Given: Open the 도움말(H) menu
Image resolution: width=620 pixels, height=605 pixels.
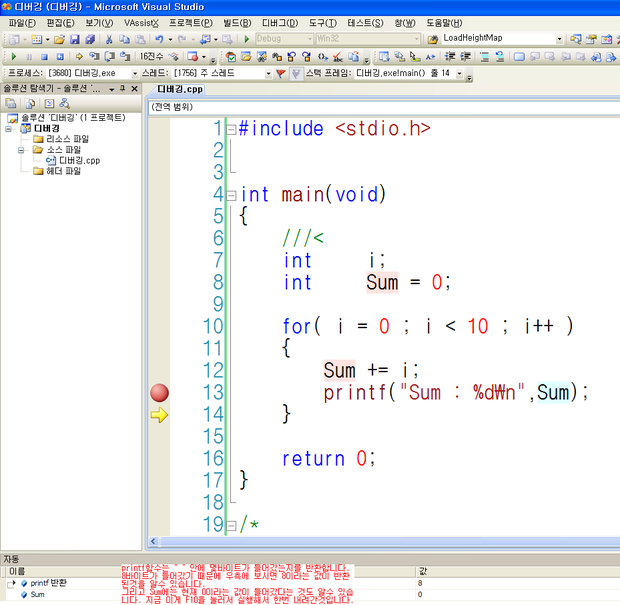Looking at the screenshot, I should coord(444,23).
